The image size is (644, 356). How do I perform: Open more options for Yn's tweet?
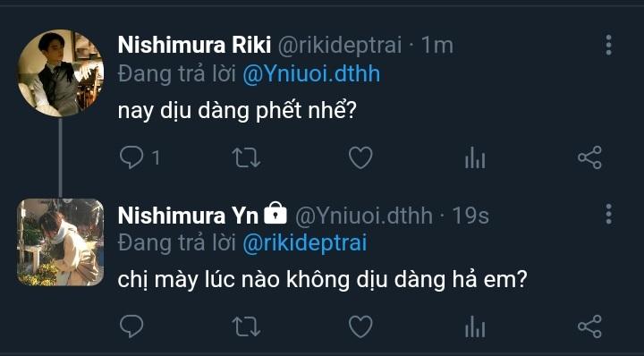pyautogui.click(x=609, y=214)
